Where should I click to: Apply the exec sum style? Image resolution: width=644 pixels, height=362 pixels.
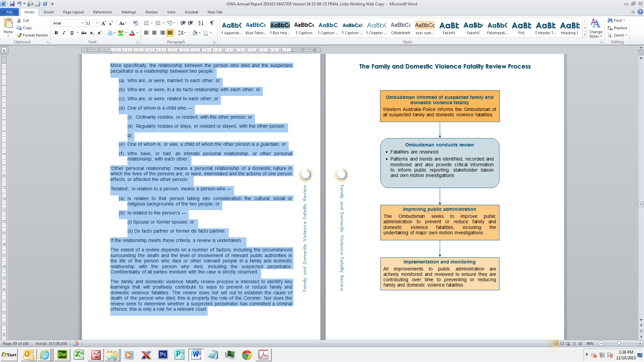click(425, 28)
